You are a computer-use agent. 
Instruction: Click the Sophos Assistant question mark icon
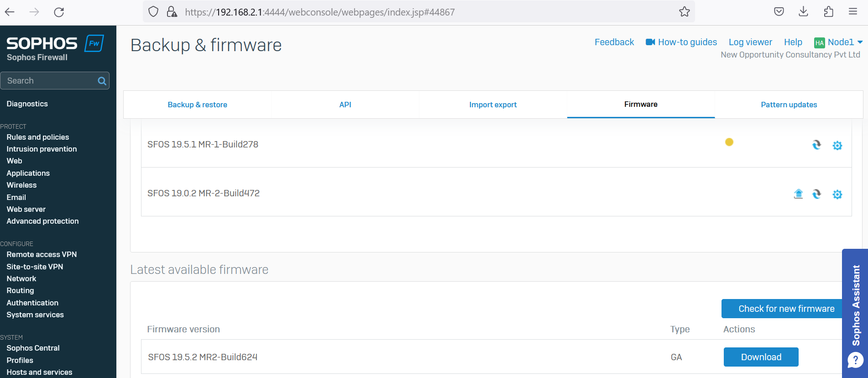click(855, 360)
